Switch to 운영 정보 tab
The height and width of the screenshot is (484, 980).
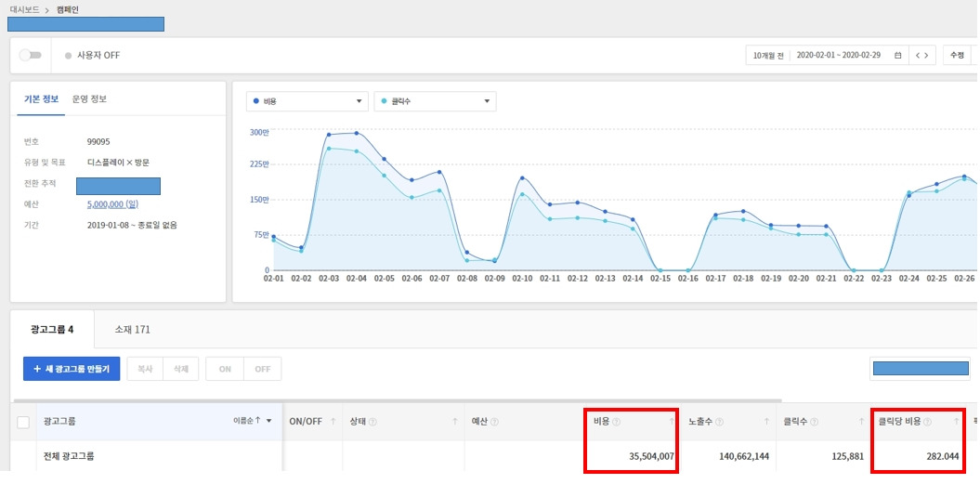pyautogui.click(x=89, y=98)
